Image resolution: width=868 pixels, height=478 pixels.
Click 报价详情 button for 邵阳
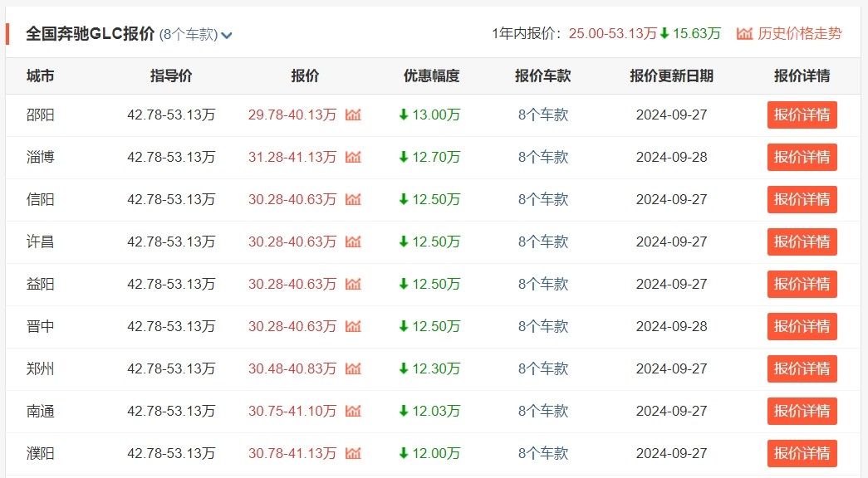802,115
